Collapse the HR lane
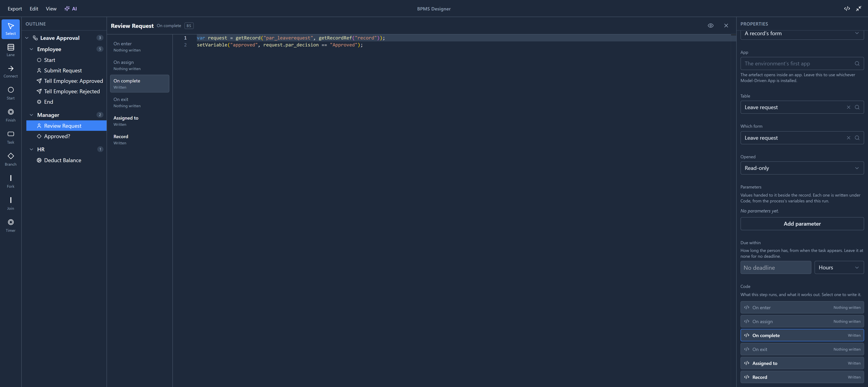Image resolution: width=868 pixels, height=387 pixels. point(31,149)
